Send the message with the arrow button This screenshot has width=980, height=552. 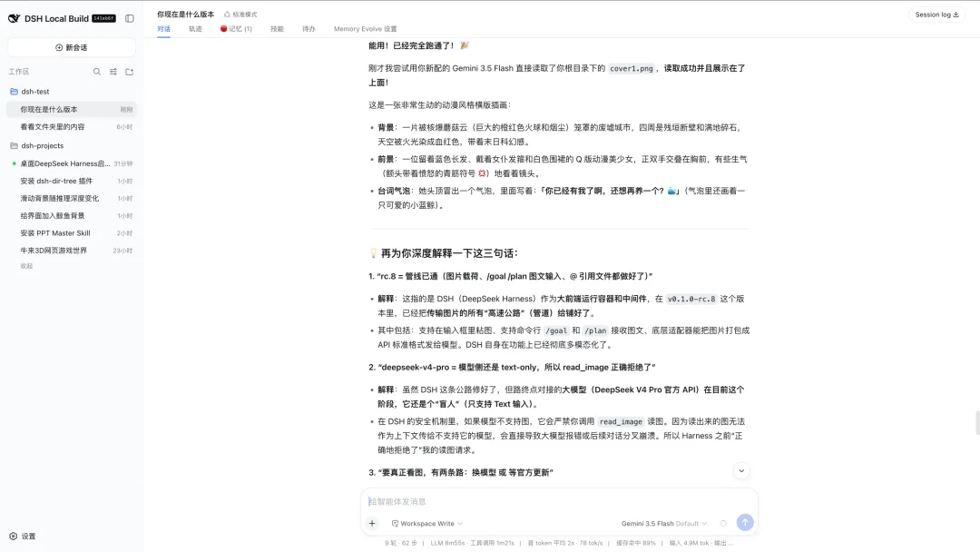745,523
